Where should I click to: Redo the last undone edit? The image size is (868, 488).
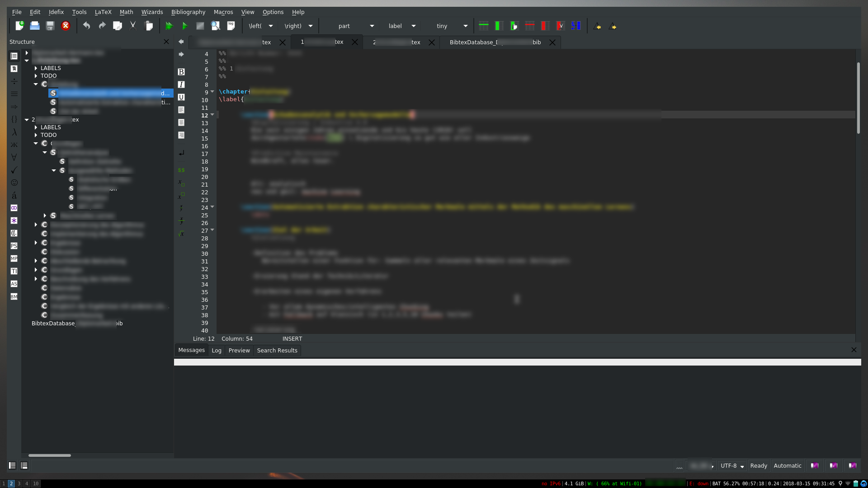point(102,26)
